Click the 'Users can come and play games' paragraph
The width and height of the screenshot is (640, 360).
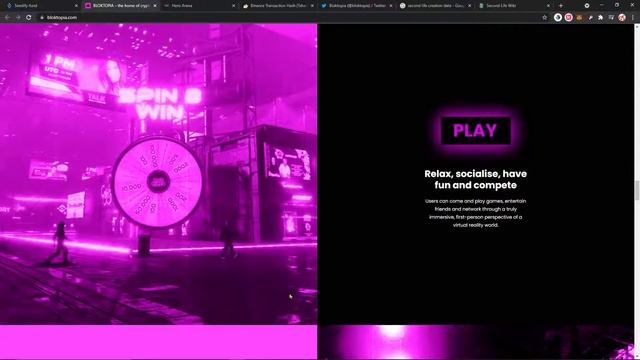point(476,213)
